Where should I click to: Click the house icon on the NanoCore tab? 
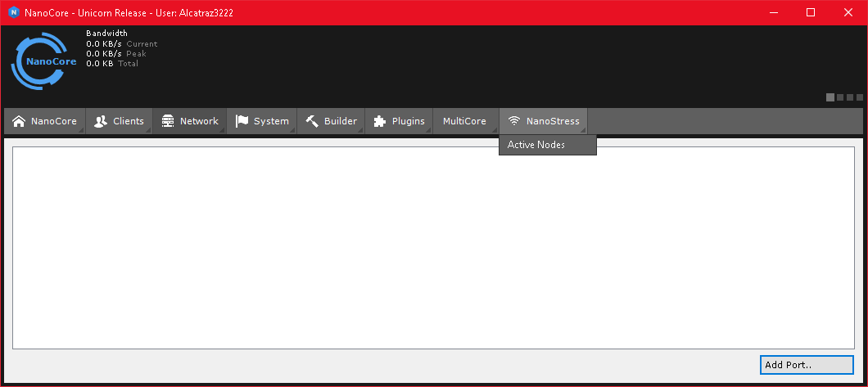click(x=18, y=121)
